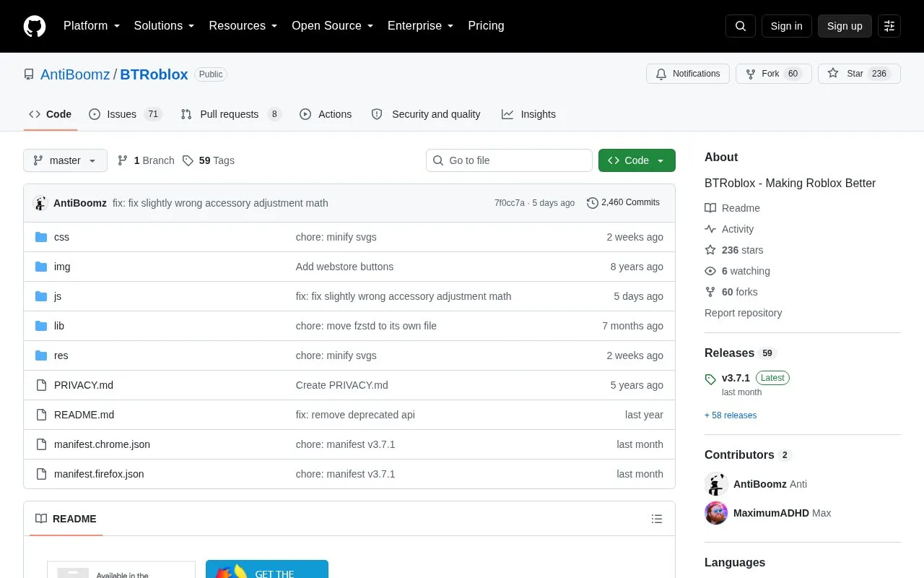Switch to the Issues tab

coord(126,114)
